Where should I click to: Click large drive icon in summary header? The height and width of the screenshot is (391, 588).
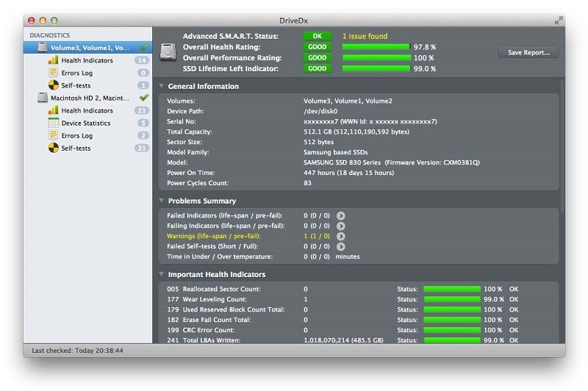[x=168, y=52]
